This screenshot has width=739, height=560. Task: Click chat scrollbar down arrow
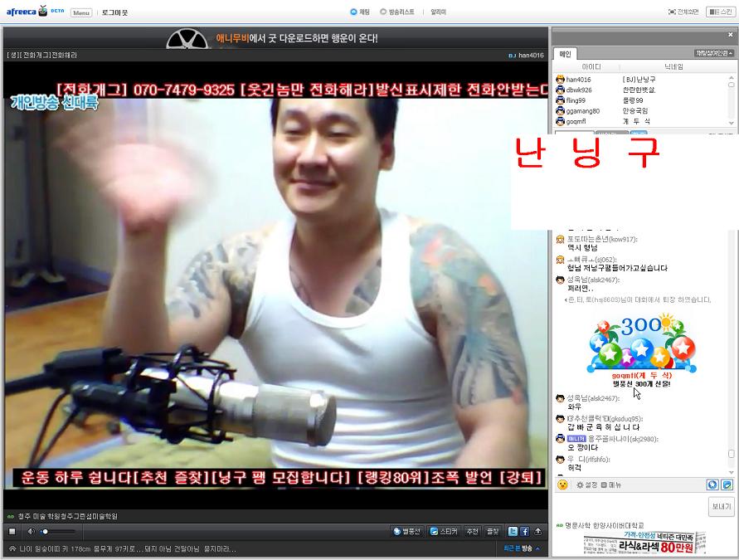(x=731, y=472)
